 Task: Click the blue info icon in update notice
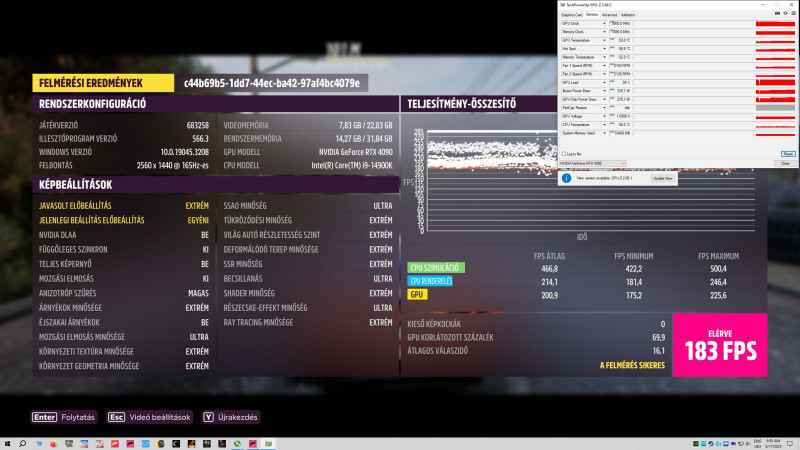(x=566, y=178)
